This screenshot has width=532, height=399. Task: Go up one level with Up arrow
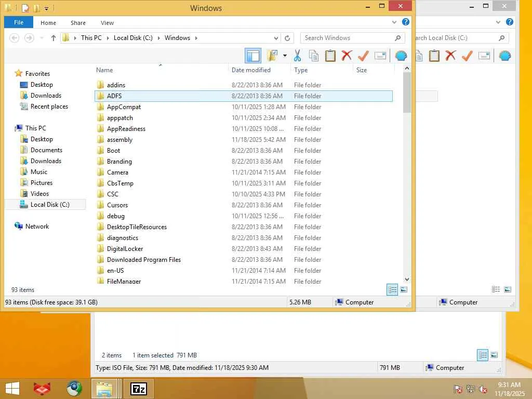coord(54,38)
